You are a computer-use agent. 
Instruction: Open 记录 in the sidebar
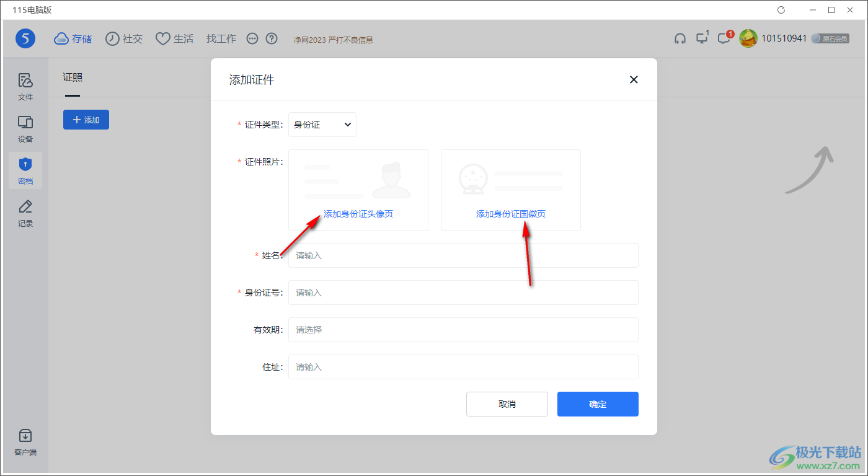25,213
